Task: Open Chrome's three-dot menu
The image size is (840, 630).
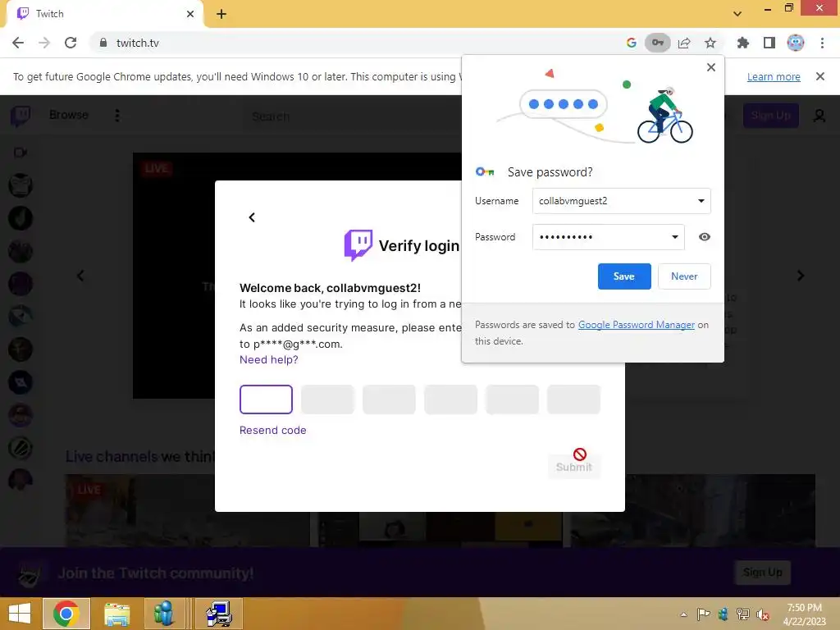Action: click(x=822, y=43)
